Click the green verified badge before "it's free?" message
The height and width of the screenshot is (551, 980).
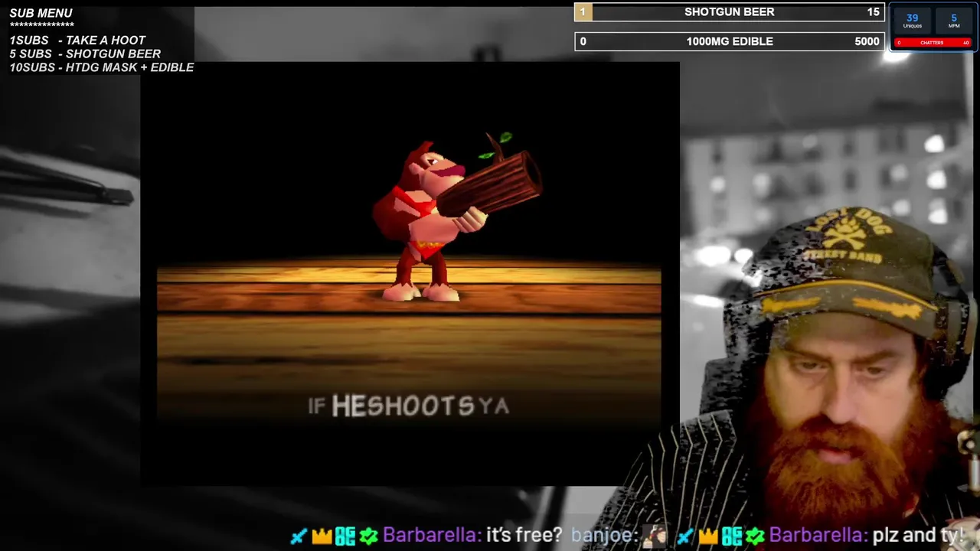point(368,536)
